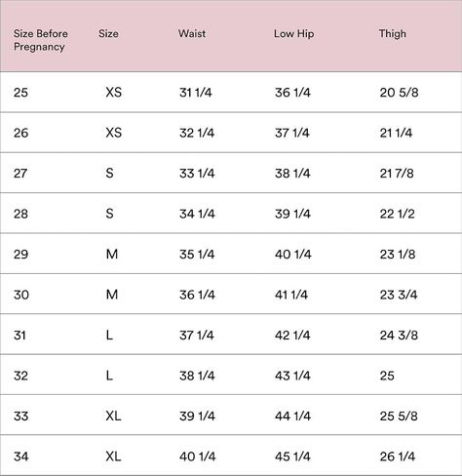The width and height of the screenshot is (462, 476).
Task: Click the 'Size Before Pregnancy' column header
Action: click(41, 40)
